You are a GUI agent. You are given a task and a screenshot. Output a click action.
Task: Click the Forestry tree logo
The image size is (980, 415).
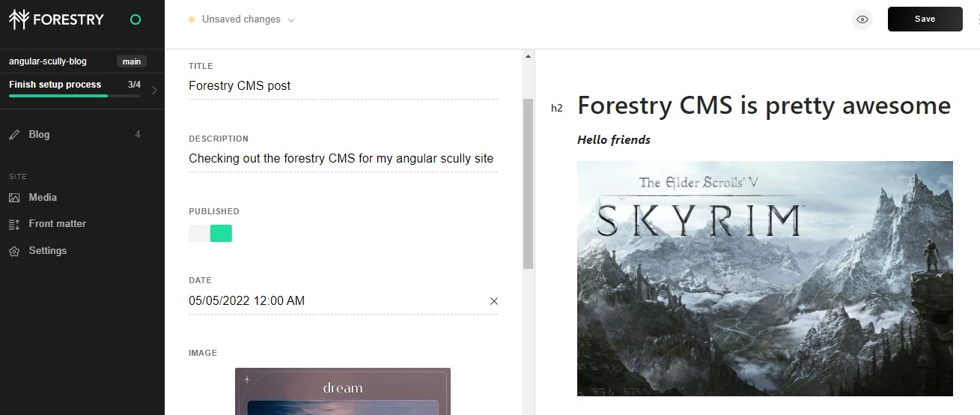click(x=19, y=19)
